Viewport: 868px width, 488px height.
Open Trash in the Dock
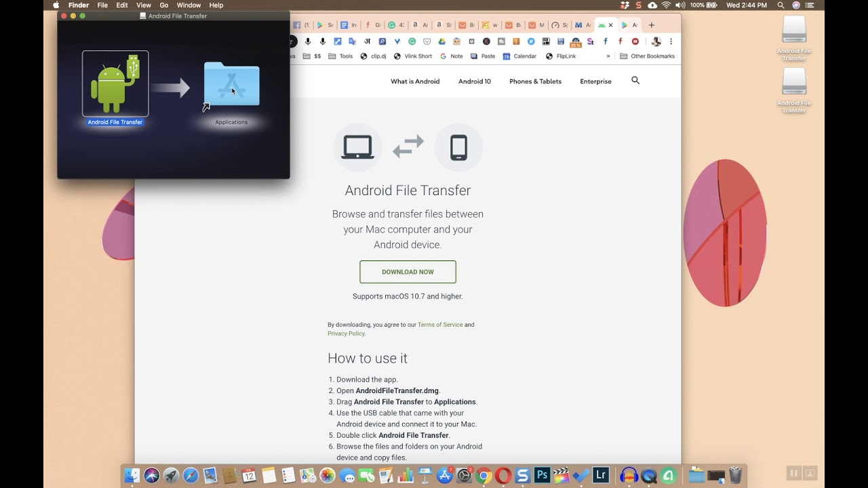point(735,475)
